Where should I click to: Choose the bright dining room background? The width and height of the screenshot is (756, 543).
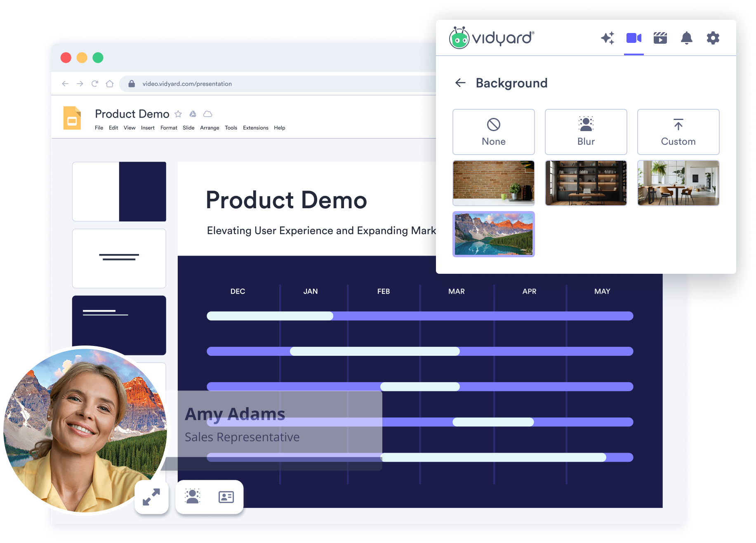coord(678,183)
